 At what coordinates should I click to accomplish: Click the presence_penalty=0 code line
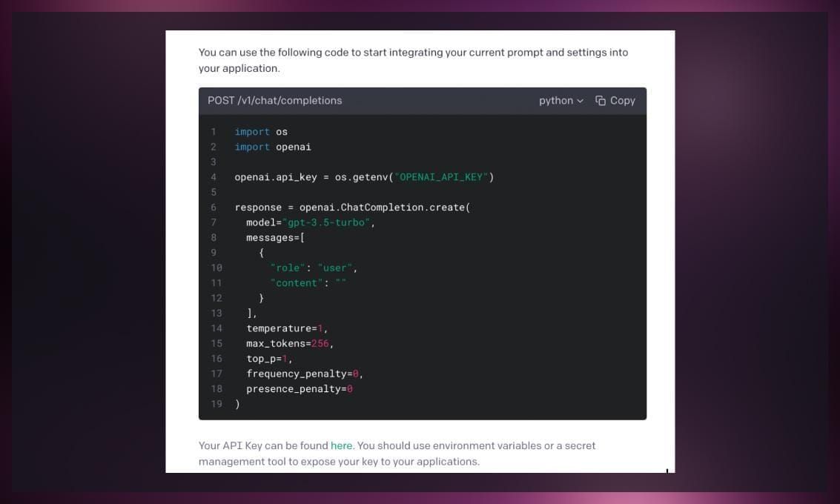[300, 389]
